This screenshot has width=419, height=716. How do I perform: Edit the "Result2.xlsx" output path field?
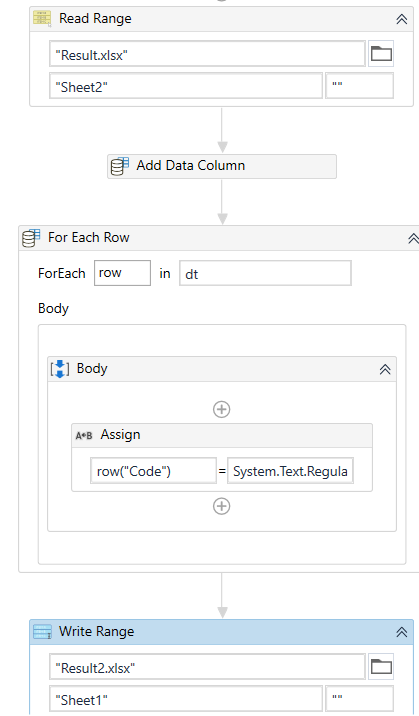point(207,667)
